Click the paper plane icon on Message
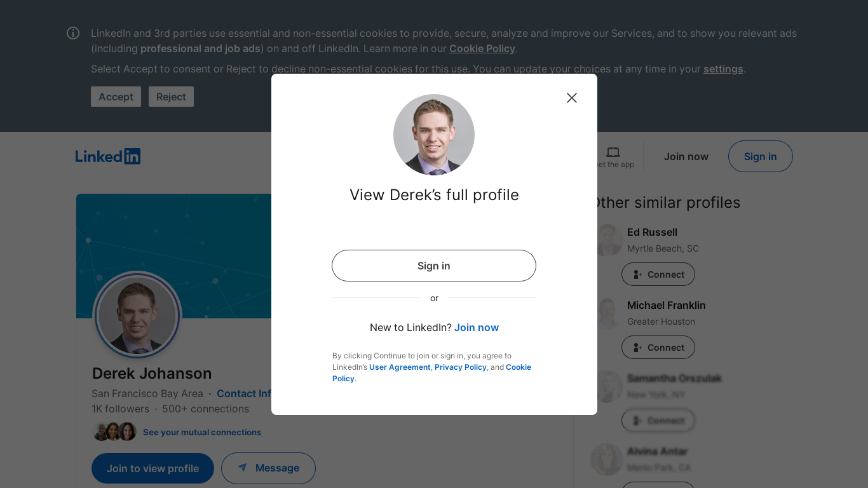Screen dimensions: 868x488 pyautogui.click(x=242, y=468)
